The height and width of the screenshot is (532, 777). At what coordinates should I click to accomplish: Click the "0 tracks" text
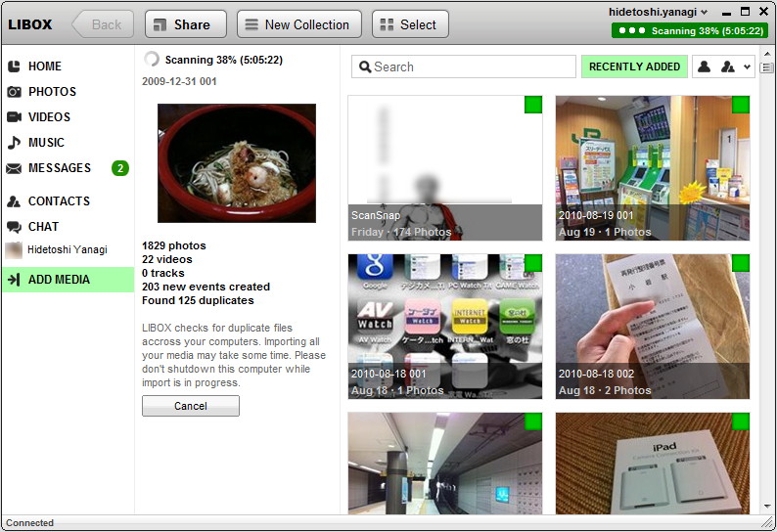tap(163, 273)
